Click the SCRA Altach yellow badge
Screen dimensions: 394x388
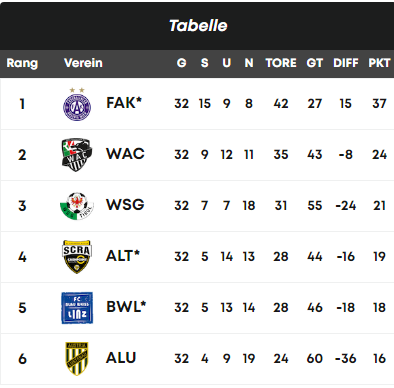pyautogui.click(x=77, y=257)
